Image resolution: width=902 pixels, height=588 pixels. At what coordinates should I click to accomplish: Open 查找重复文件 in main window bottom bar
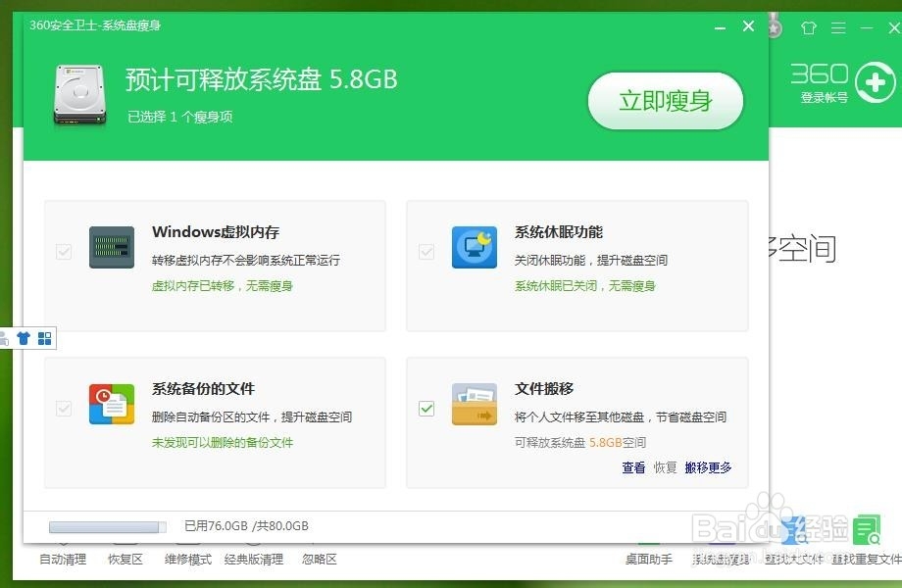tap(867, 560)
